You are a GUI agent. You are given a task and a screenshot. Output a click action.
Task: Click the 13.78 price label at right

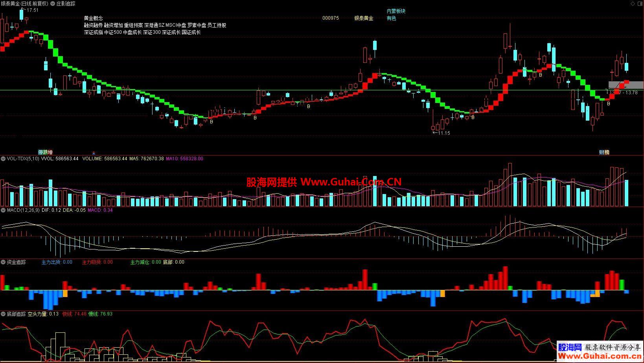(631, 93)
